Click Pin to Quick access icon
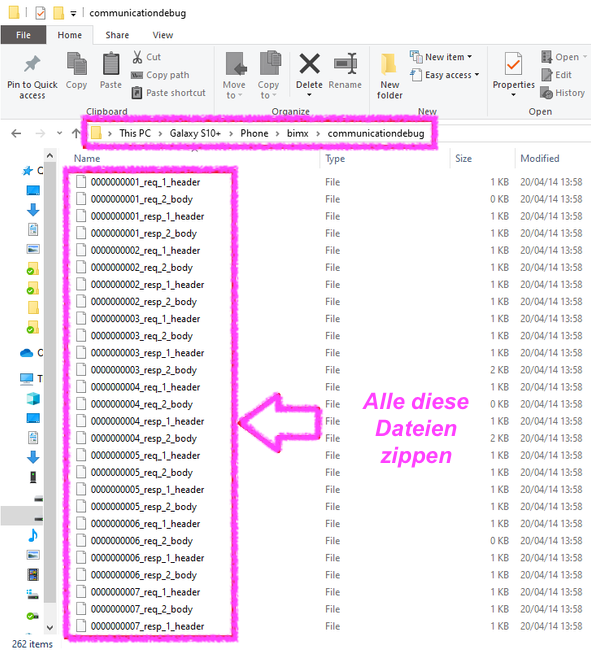This screenshot has height=654, width=591. coord(32,64)
